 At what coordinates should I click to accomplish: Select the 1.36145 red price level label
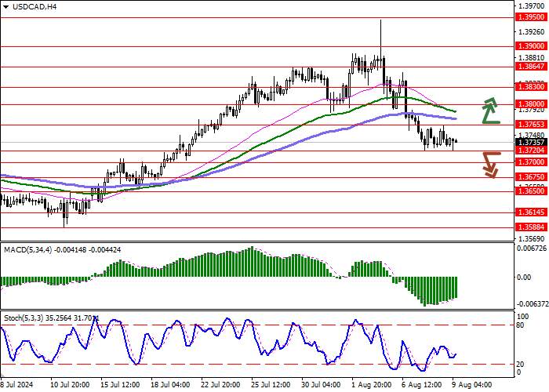click(x=532, y=212)
